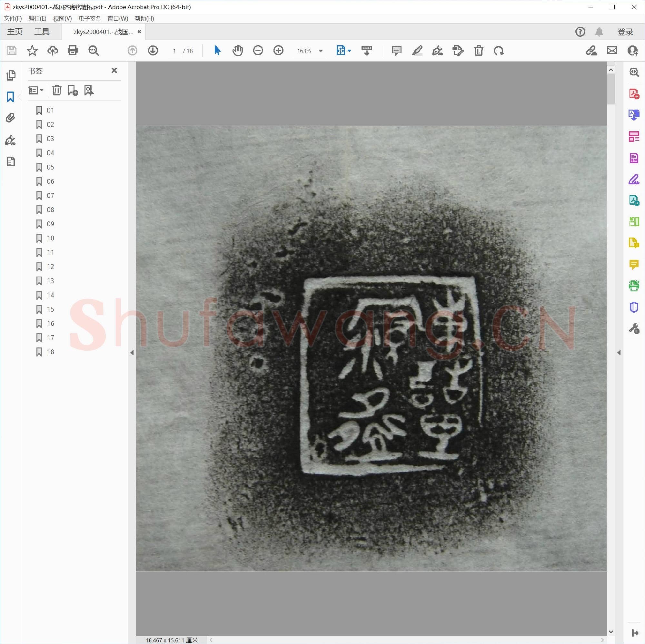Click the Print icon in toolbar
This screenshot has height=644, width=645.
[x=73, y=50]
